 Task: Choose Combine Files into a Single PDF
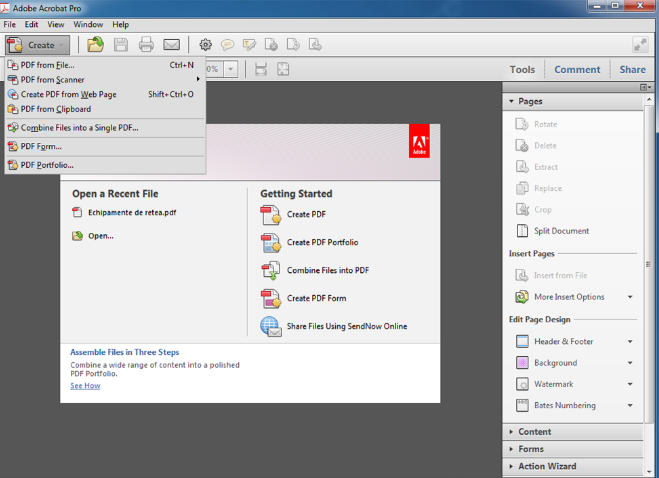[105, 127]
